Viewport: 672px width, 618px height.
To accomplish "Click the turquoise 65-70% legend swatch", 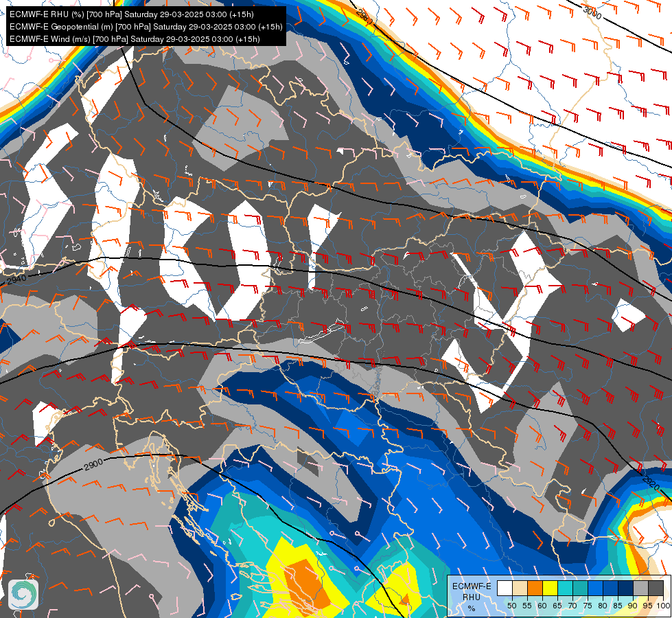I will tap(566, 588).
